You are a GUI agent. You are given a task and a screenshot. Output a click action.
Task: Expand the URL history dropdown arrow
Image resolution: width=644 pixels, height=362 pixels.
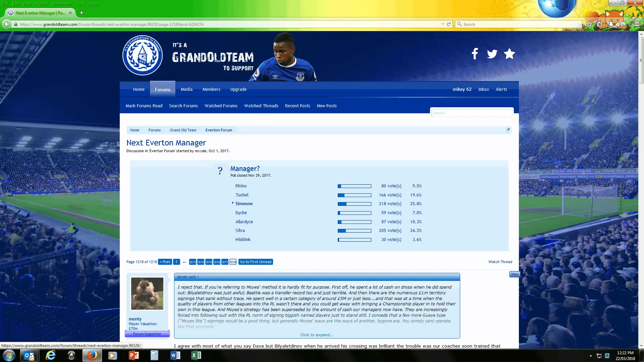pyautogui.click(x=443, y=24)
